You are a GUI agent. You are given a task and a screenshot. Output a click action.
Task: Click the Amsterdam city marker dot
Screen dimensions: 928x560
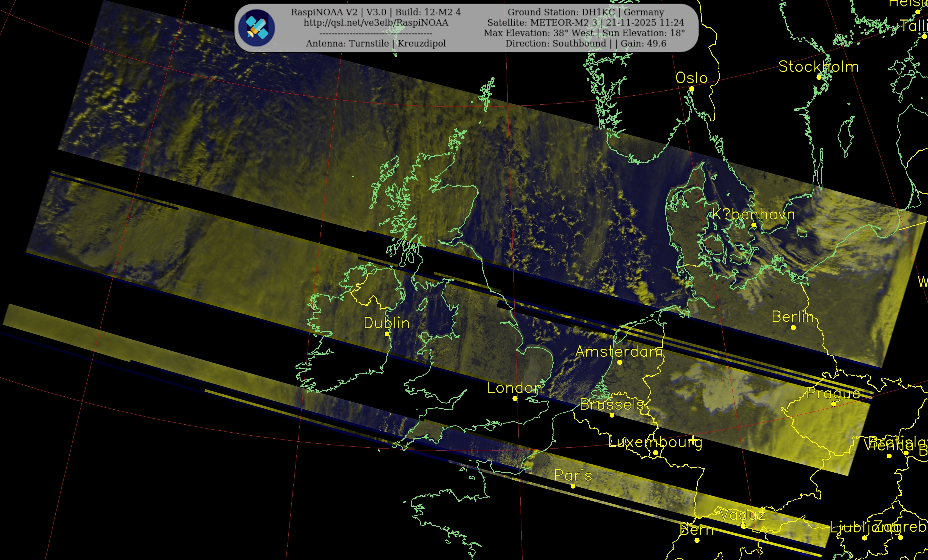pyautogui.click(x=620, y=362)
